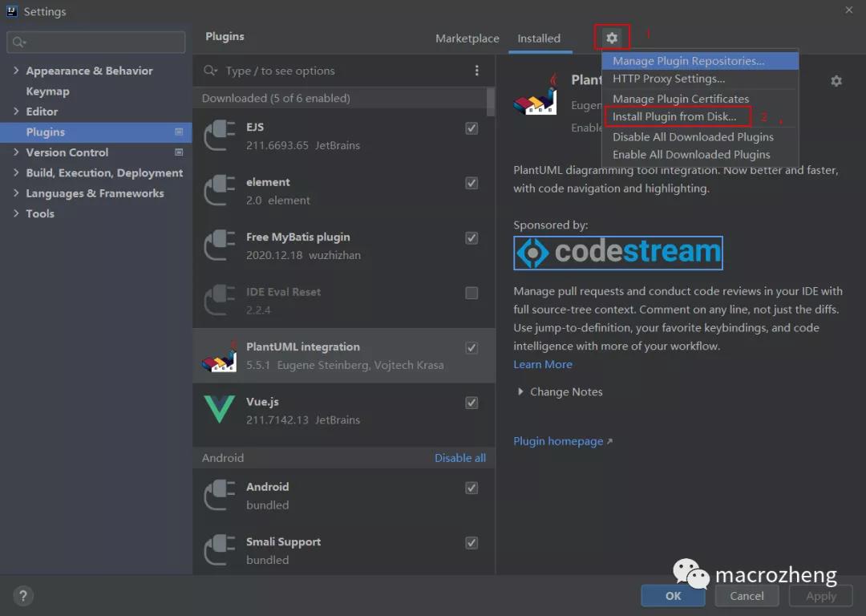Toggle PlantUML integration checkbox
Screen dimensions: 866x616
[471, 348]
